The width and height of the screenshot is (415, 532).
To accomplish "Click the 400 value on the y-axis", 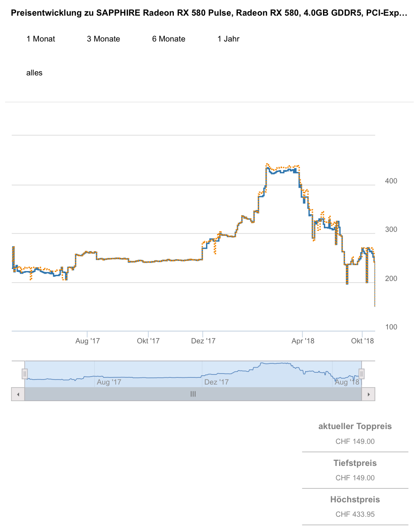I will point(391,181).
